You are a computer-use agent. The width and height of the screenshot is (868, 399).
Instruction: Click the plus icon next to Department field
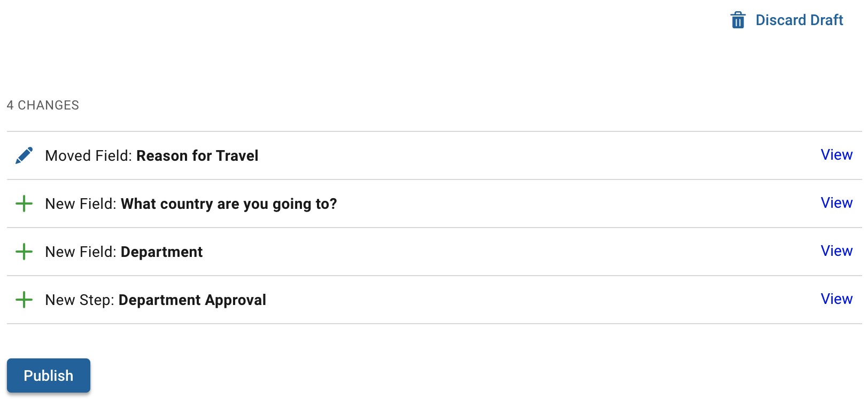click(x=24, y=252)
